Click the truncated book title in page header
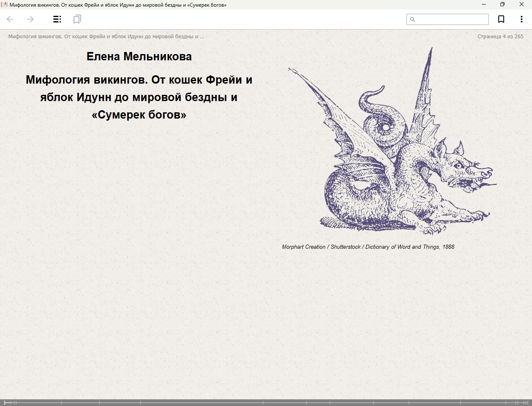532x406 pixels. (106, 37)
